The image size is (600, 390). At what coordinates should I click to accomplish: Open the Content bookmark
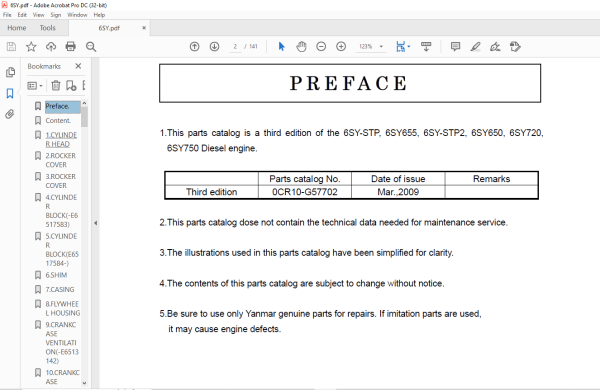tap(58, 121)
